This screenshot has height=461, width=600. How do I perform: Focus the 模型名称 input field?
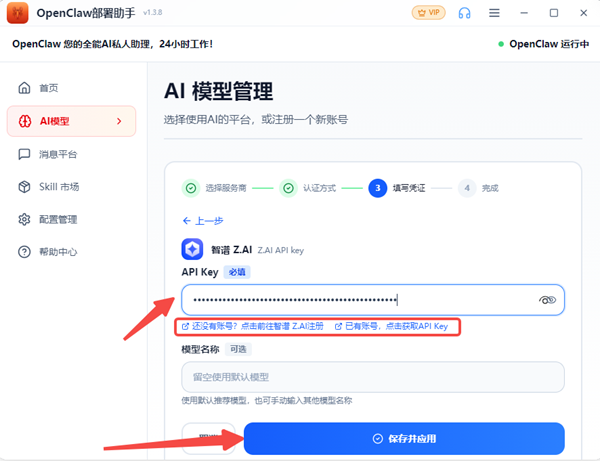point(373,377)
